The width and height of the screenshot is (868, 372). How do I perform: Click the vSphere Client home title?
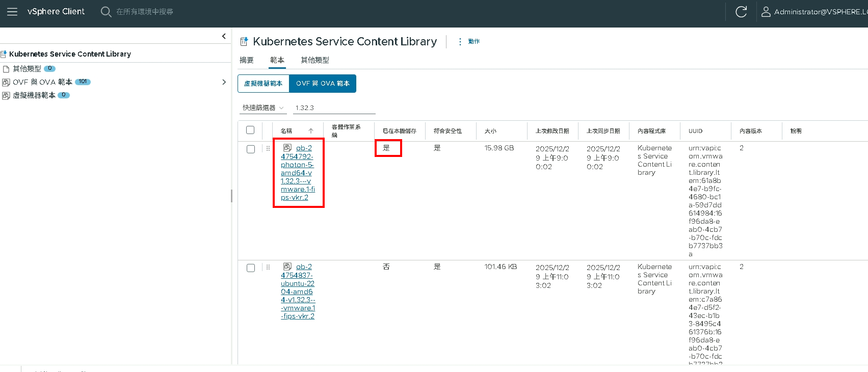56,12
